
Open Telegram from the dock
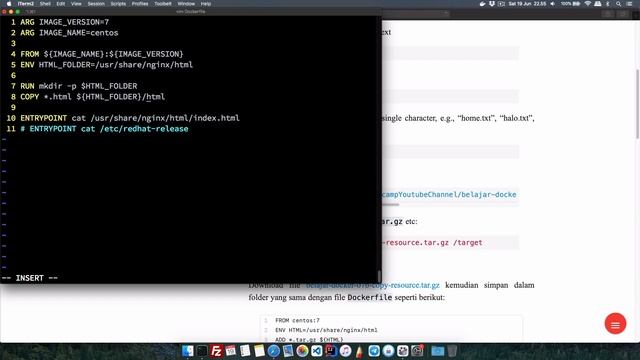(374, 351)
